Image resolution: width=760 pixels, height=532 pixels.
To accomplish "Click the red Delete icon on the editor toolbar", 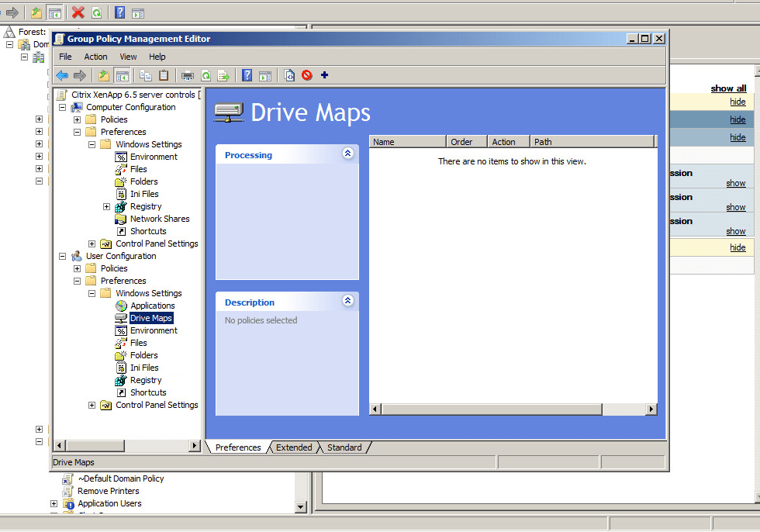I will coord(307,75).
